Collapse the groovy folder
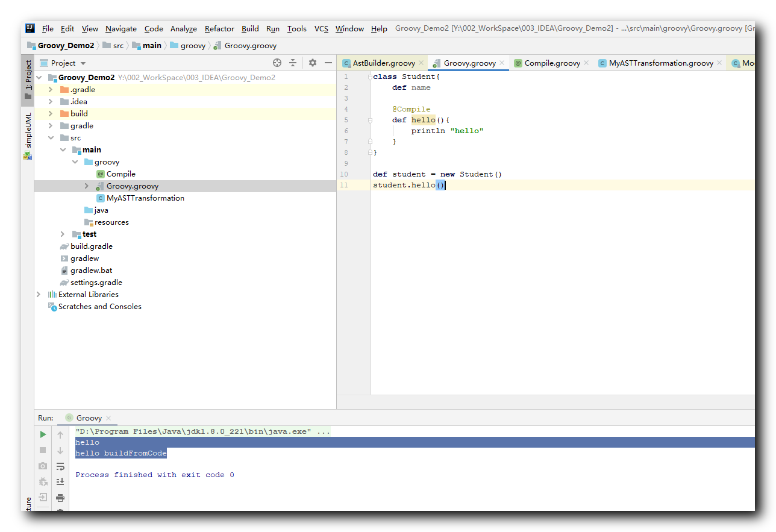The height and width of the screenshot is (532, 776). pyautogui.click(x=75, y=162)
